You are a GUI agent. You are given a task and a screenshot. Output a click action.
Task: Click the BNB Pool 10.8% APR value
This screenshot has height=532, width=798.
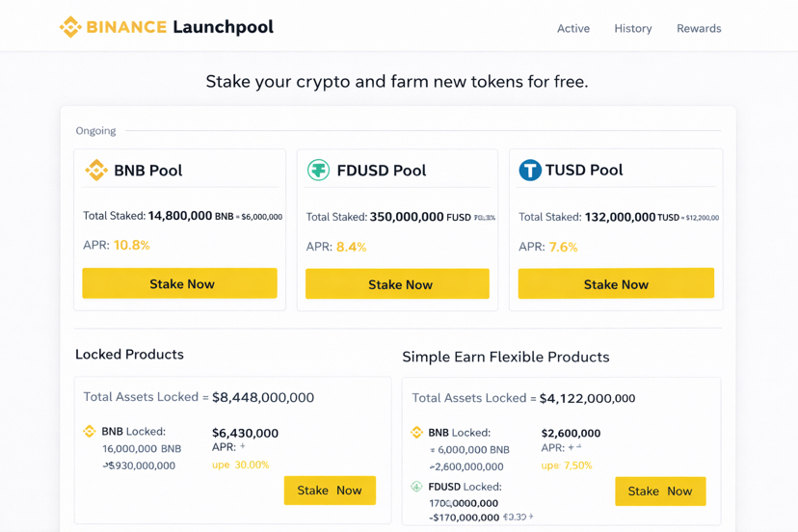(x=132, y=245)
